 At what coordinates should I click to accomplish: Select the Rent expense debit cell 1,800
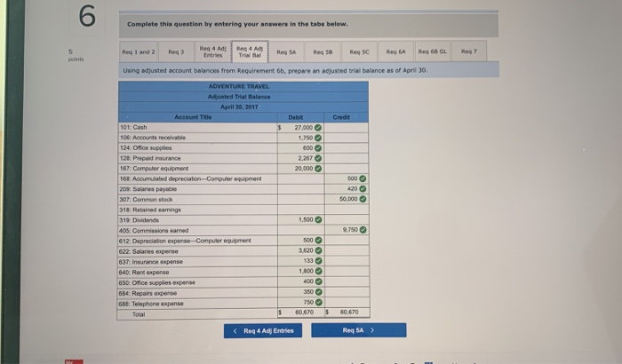tap(300, 271)
